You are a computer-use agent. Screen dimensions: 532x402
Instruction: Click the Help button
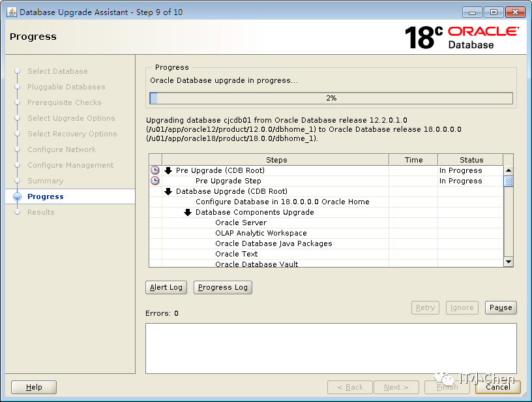coord(34,387)
